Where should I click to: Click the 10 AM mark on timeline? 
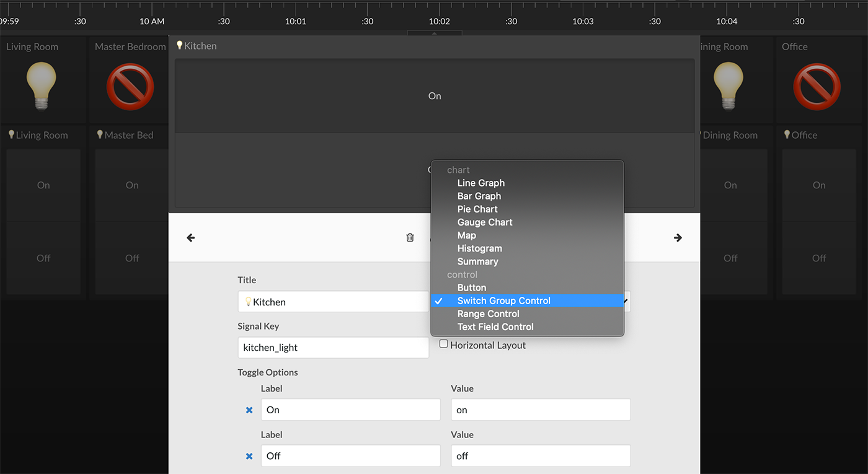(152, 21)
